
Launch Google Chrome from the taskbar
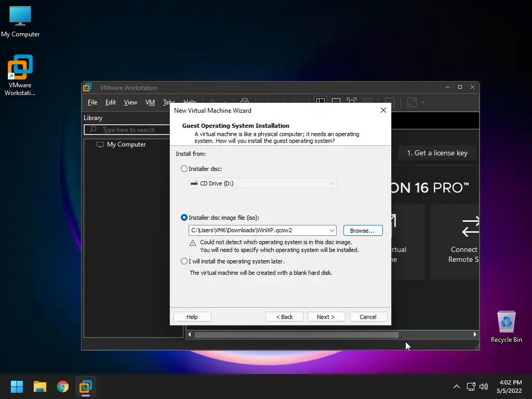tap(63, 387)
